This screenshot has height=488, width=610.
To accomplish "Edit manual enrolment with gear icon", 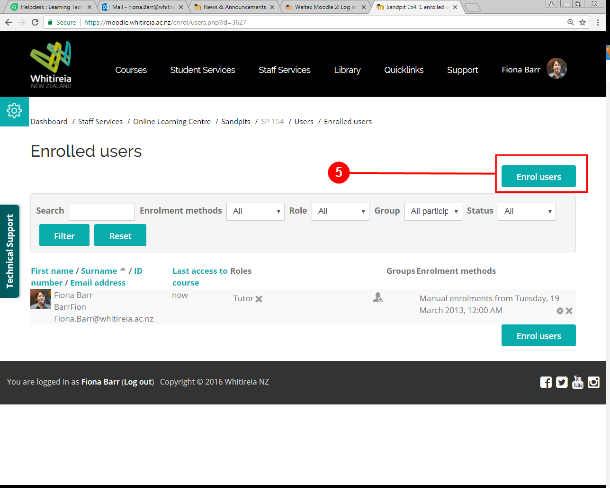I will 560,311.
